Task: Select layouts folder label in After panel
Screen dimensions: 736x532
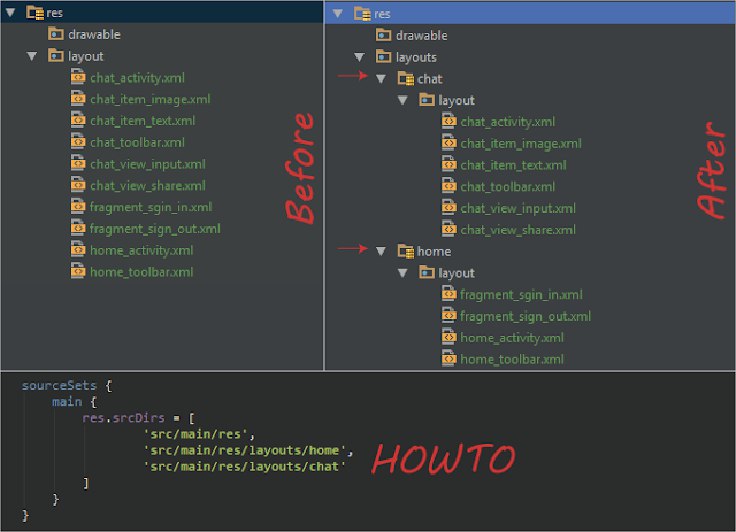Action: (416, 57)
